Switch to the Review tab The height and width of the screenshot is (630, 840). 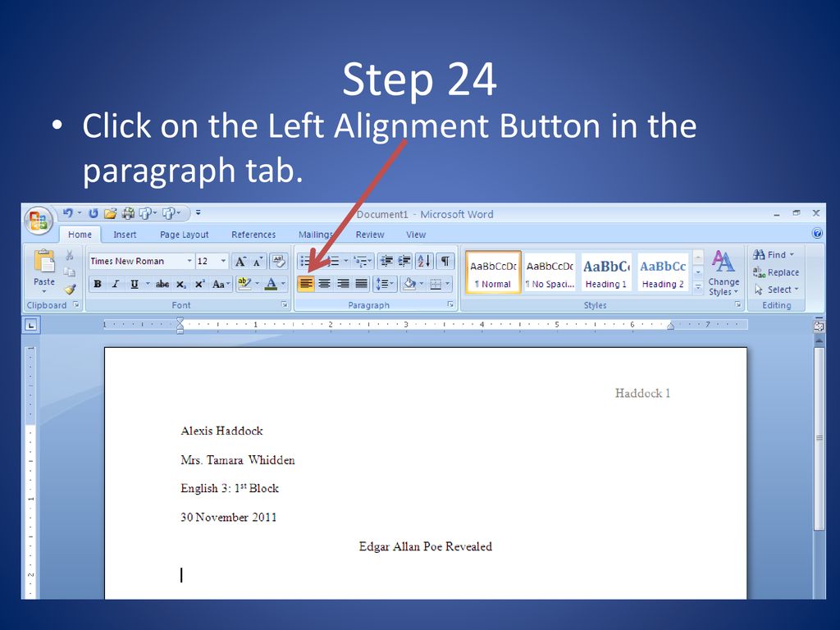370,235
